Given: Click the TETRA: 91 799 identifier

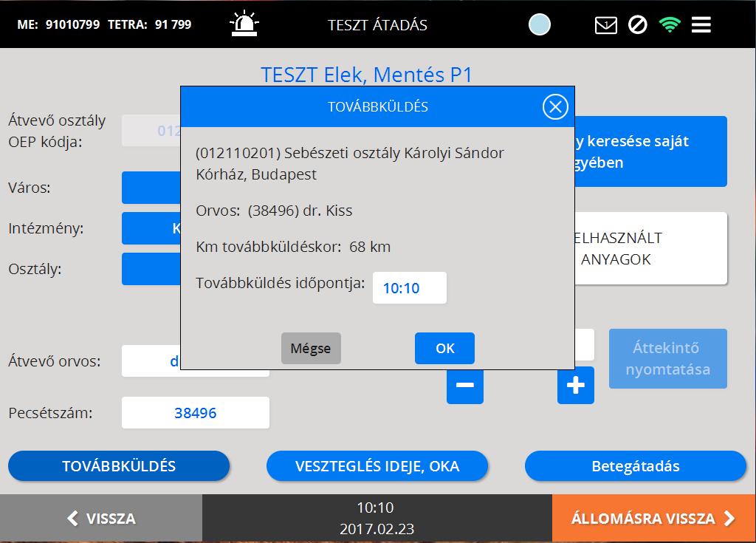Looking at the screenshot, I should click(149, 24).
